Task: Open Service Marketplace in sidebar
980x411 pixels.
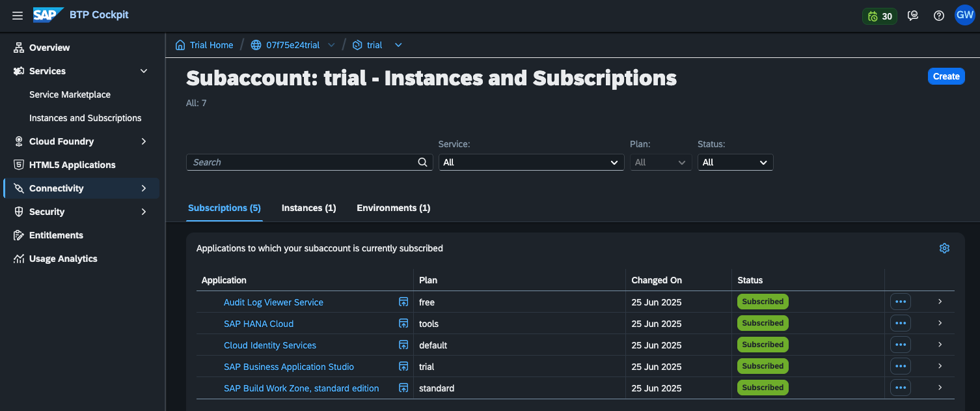Action: point(70,94)
